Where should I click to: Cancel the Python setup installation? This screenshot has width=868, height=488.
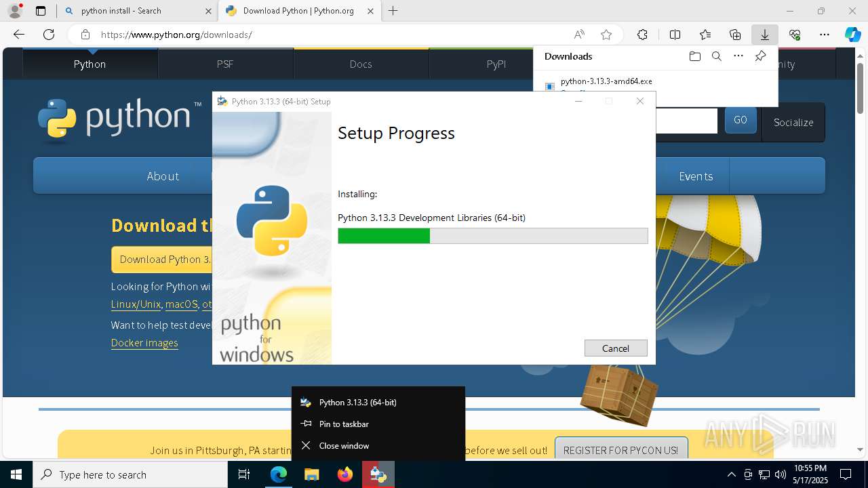tap(616, 348)
